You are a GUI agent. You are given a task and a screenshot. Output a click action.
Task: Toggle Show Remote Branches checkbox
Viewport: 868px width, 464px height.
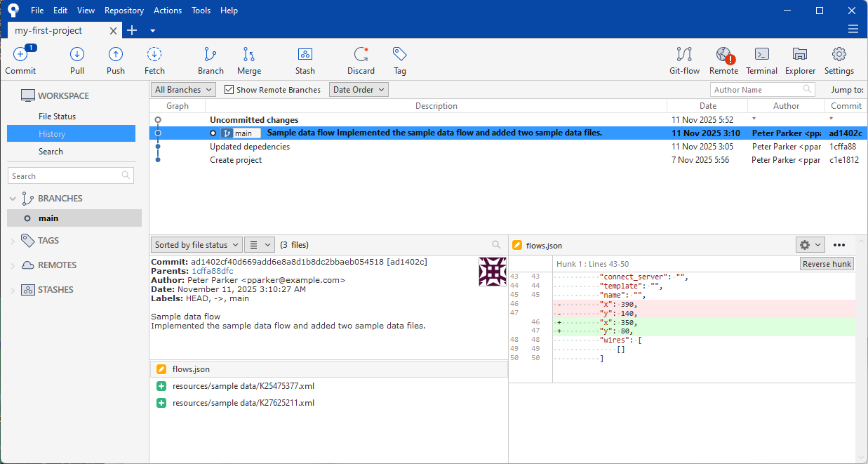(x=229, y=90)
